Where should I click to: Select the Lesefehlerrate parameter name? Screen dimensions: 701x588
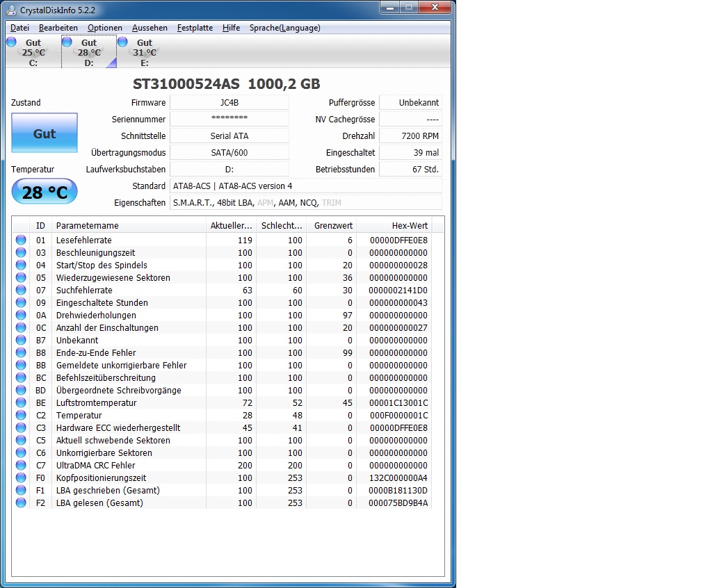pos(83,240)
